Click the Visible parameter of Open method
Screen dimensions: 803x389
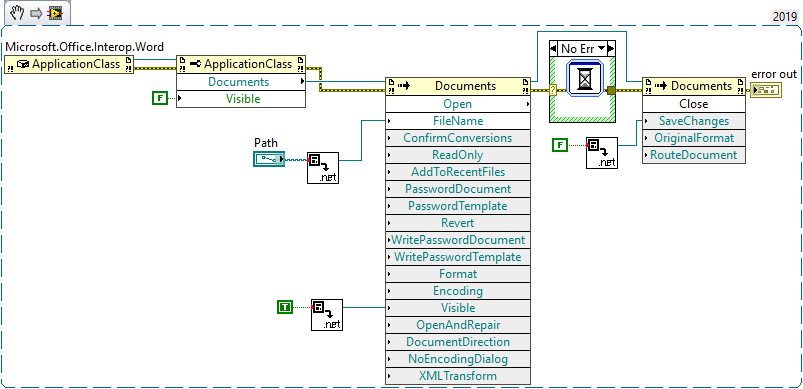458,308
